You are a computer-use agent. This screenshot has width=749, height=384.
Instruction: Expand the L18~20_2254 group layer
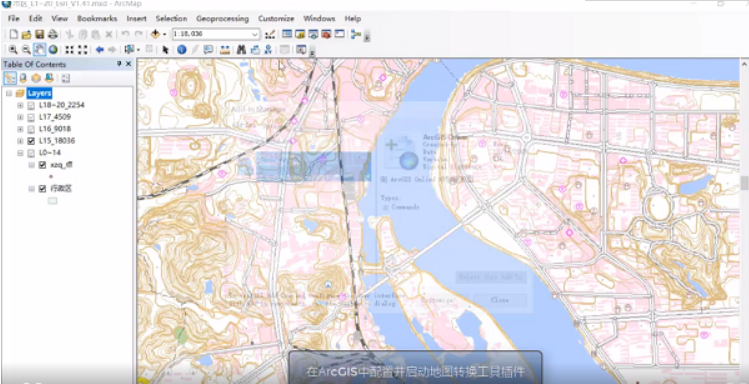20,105
